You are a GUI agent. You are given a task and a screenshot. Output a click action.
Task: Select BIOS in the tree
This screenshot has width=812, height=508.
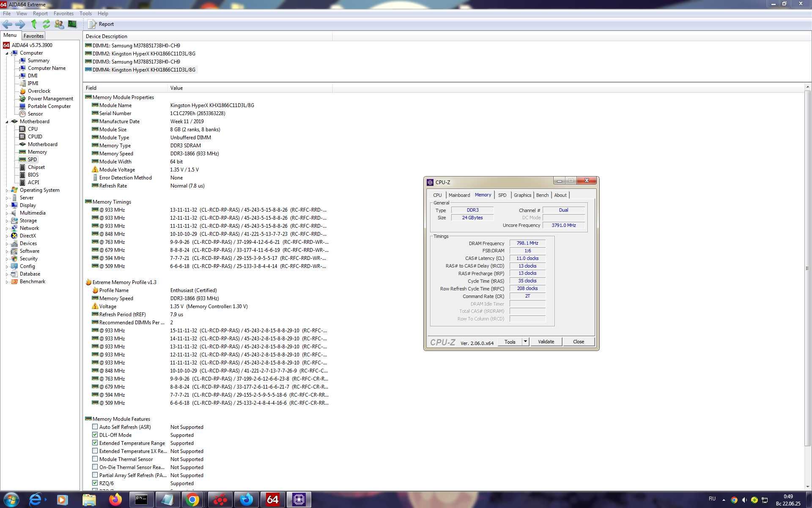point(33,175)
